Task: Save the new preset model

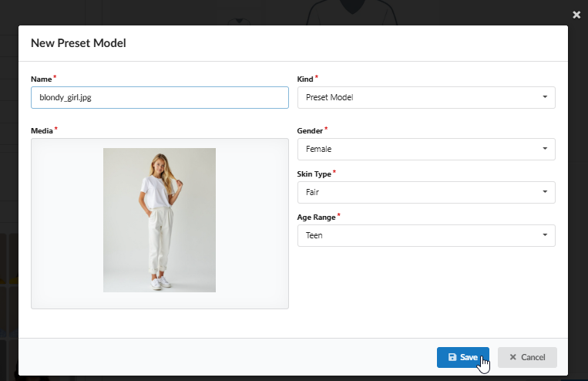Action: [462, 357]
